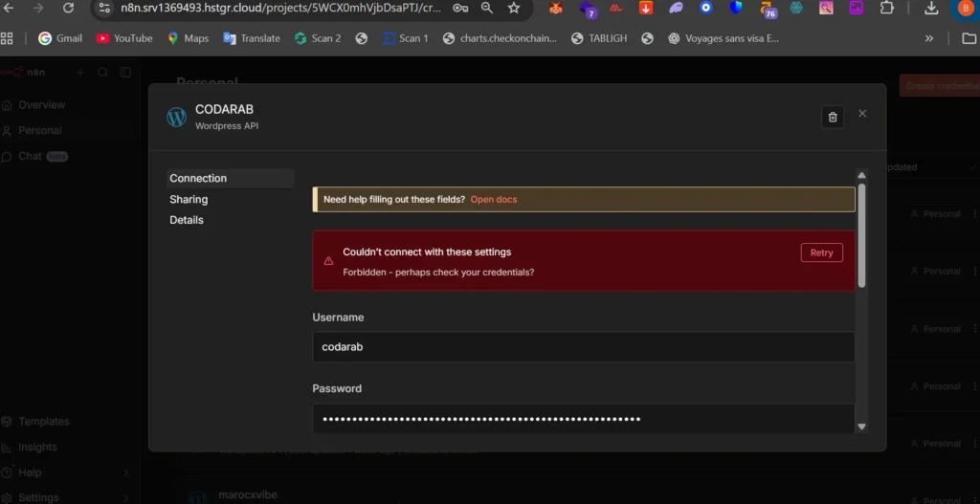980x504 pixels.
Task: Open All Bookmarks folder icon
Action: click(x=969, y=38)
